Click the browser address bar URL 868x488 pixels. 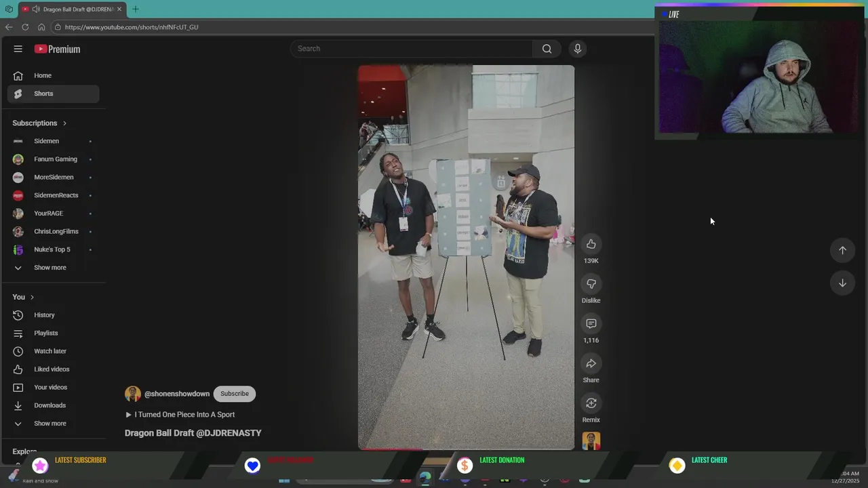point(132,27)
